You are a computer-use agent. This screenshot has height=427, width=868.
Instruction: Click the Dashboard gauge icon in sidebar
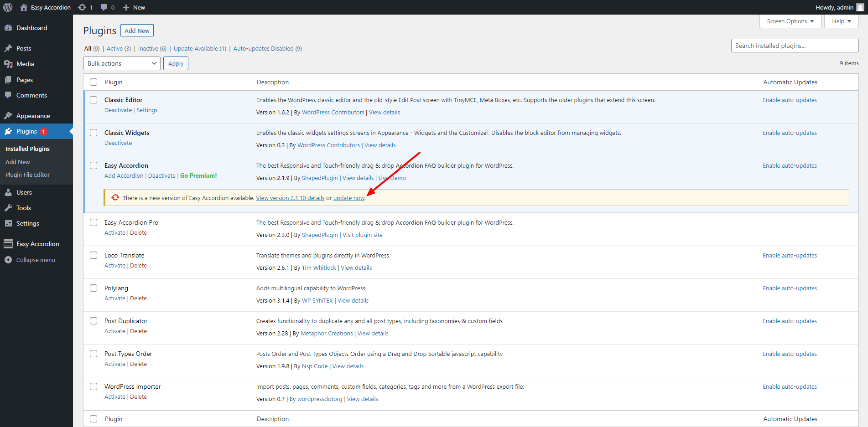click(x=8, y=28)
